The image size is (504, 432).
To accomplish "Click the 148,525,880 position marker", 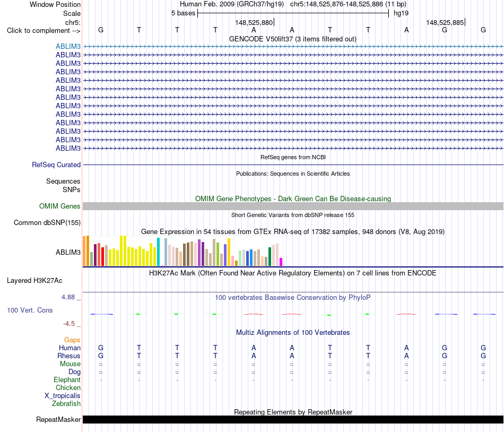I will click(254, 22).
